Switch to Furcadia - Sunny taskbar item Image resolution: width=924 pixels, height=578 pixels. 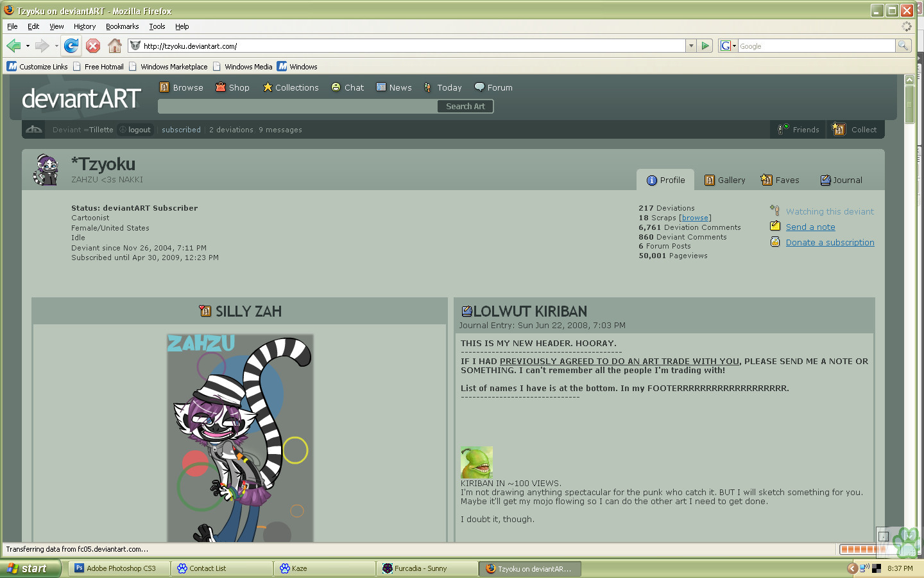427,568
